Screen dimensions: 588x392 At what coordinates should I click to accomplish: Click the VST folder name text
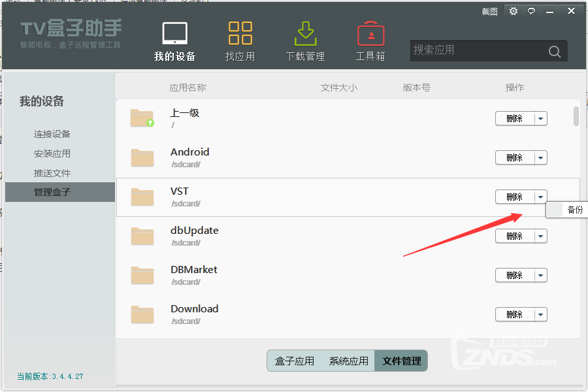[179, 191]
